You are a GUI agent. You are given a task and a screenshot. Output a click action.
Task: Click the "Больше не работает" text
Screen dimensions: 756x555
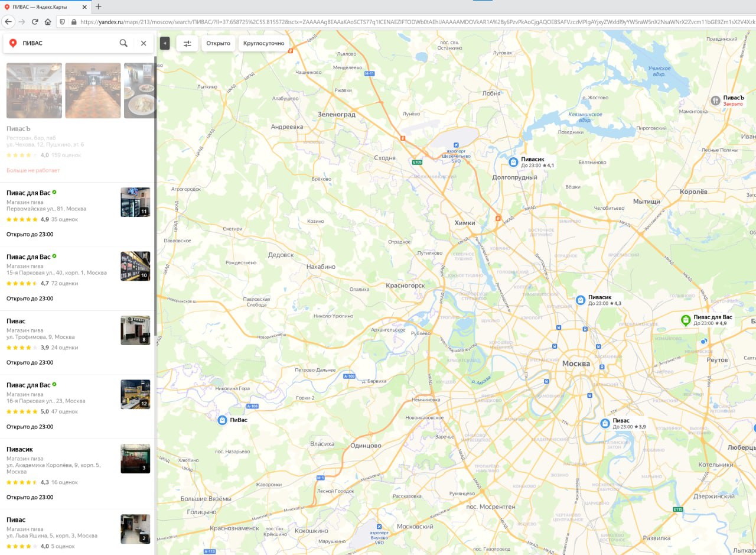point(33,170)
